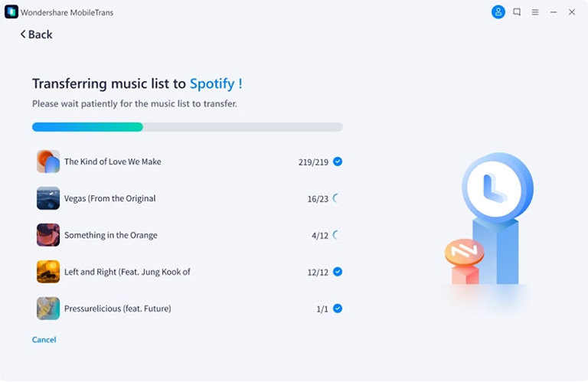
Task: Select Vegas album cover thumbnail
Action: [x=48, y=198]
